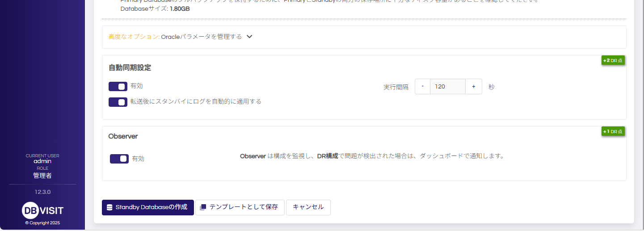Viewport: 644px width, 231px height.
Task: Click the Observer description text
Action: pyautogui.click(x=372, y=156)
